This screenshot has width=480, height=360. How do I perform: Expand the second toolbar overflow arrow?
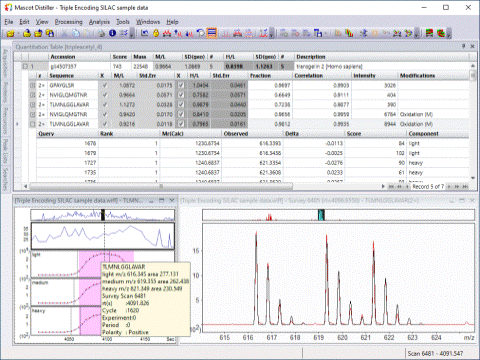tap(272, 33)
